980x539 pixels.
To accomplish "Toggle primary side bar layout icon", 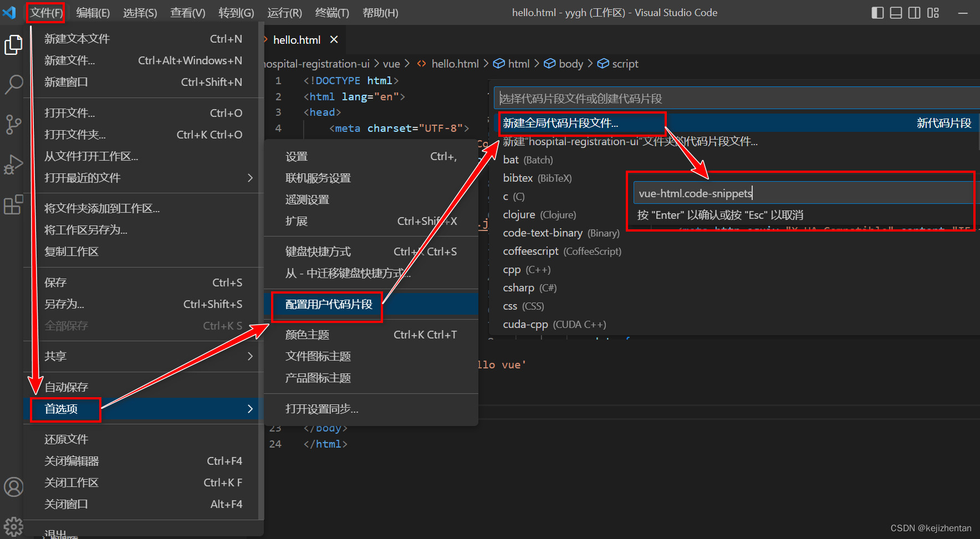I will tap(877, 13).
